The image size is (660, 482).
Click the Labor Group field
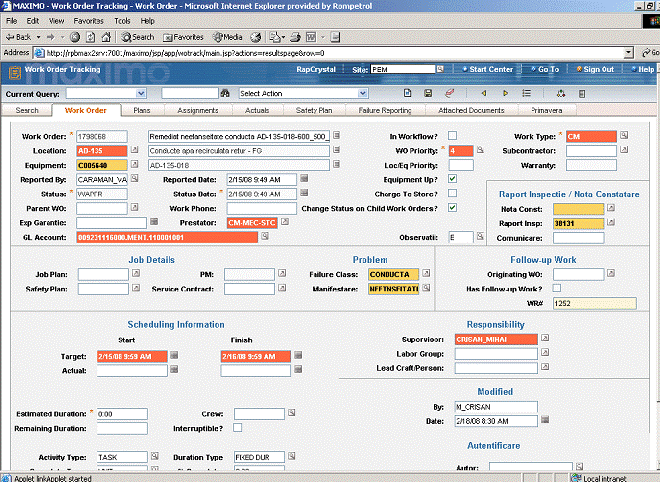pyautogui.click(x=496, y=354)
